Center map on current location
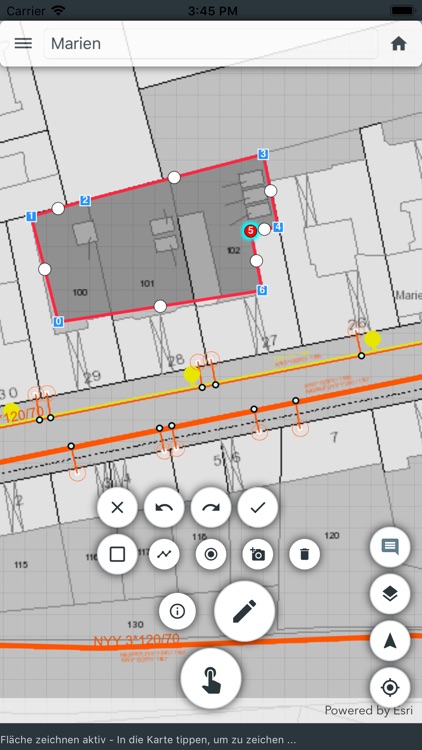The height and width of the screenshot is (750, 422). (x=390, y=687)
